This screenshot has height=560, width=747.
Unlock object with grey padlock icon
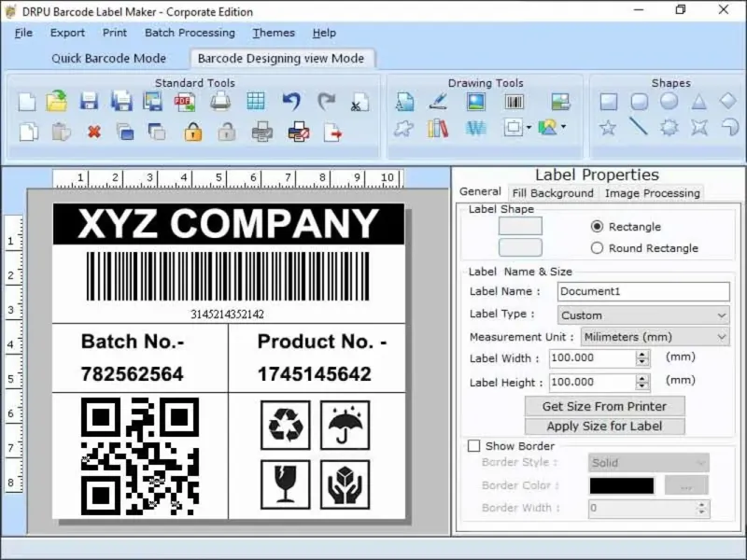pyautogui.click(x=227, y=132)
